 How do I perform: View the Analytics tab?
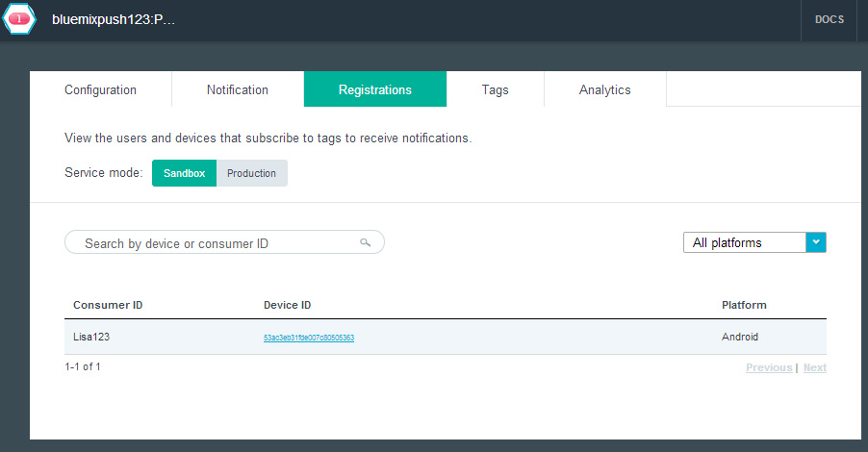tap(604, 89)
